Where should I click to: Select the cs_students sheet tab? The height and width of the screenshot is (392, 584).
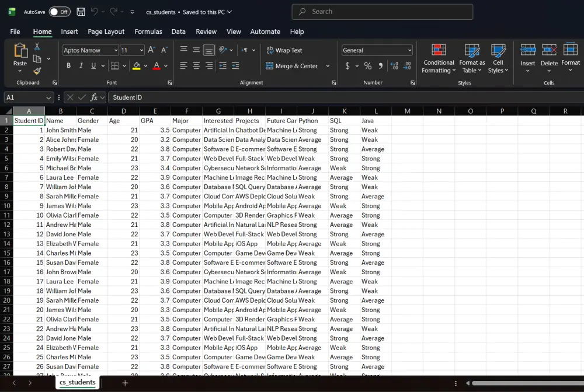pyautogui.click(x=78, y=382)
